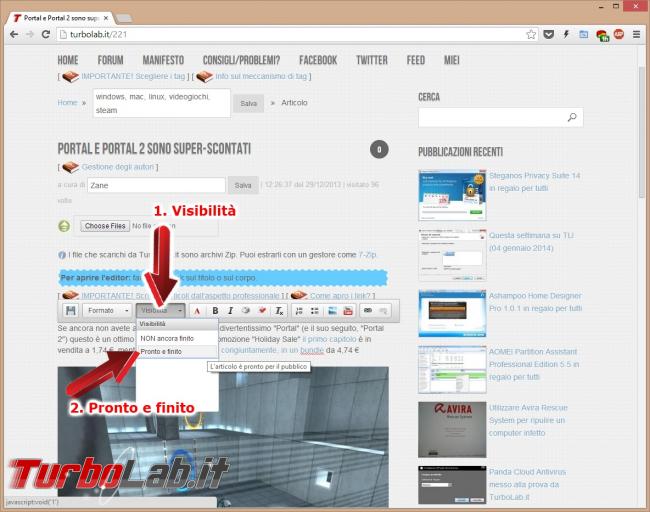Apply text color with the red A icon
650x512 pixels.
coord(197,311)
